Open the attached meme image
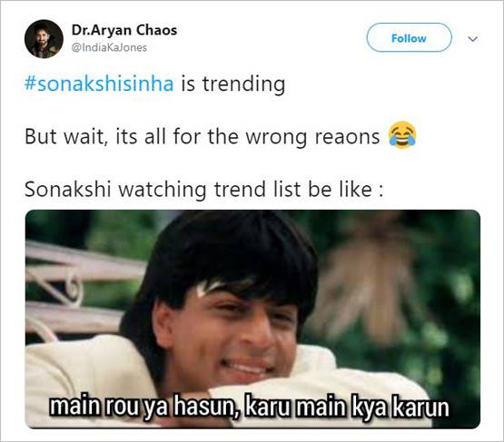504x442 pixels. point(252,319)
